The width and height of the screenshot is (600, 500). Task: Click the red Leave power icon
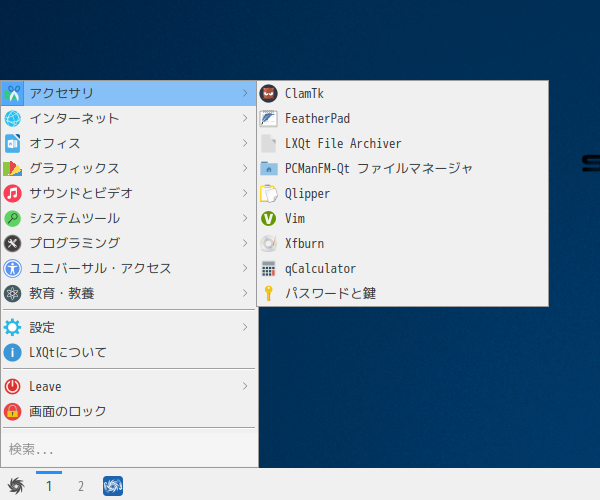[x=13, y=386]
